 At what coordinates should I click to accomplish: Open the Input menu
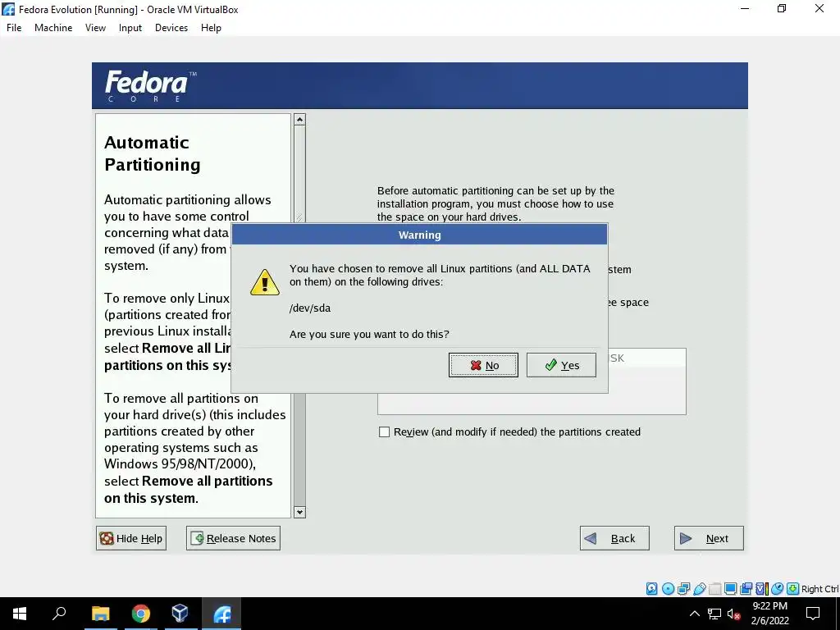coord(130,28)
